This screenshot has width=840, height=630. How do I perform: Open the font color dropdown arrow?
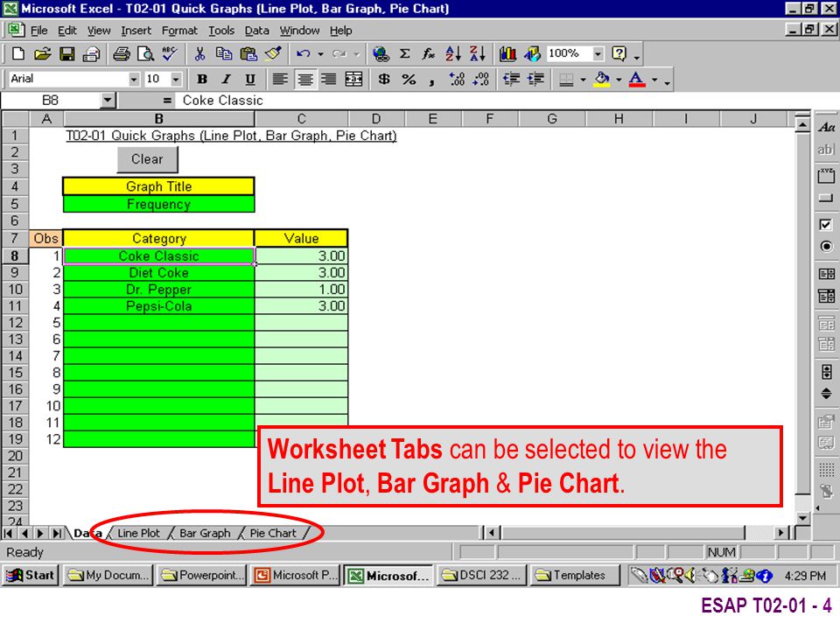point(654,80)
